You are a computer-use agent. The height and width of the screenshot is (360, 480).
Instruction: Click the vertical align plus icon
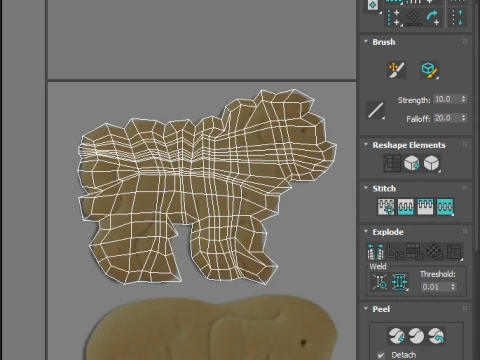(x=394, y=17)
